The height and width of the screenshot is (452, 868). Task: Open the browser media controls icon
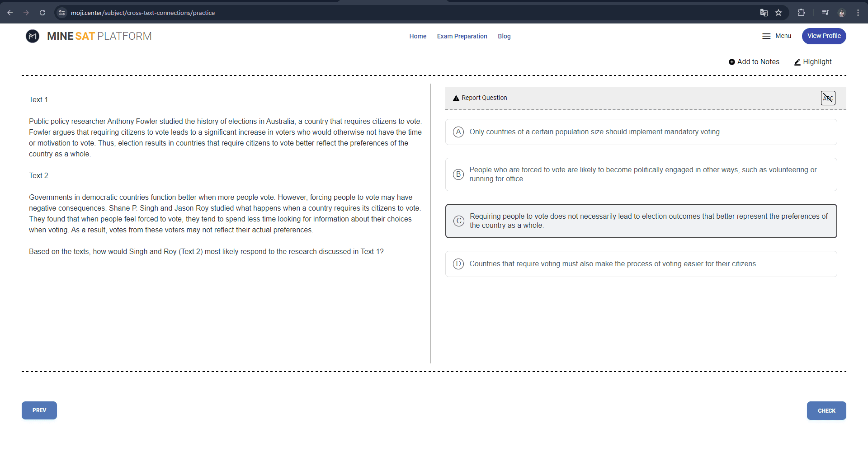pyautogui.click(x=825, y=12)
